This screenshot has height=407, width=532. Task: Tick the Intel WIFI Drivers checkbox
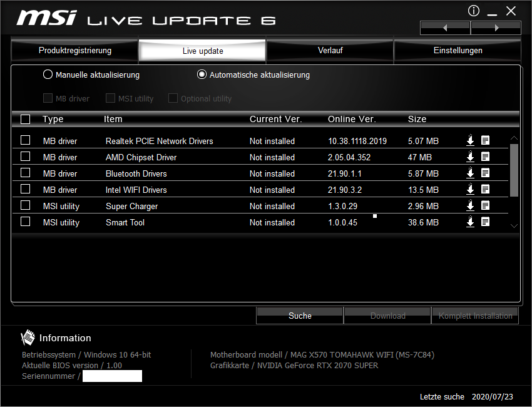pos(26,189)
